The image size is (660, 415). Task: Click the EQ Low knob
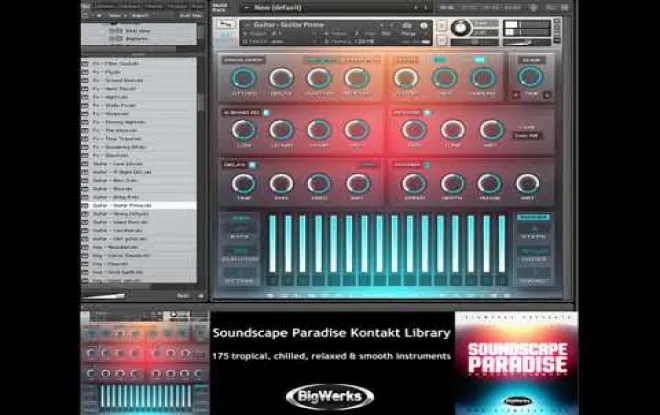tap(244, 130)
